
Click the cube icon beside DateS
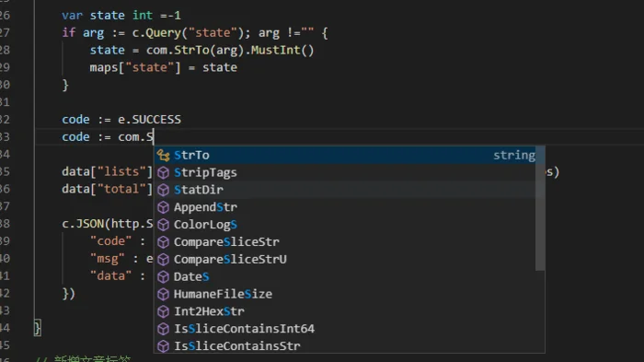pos(163,277)
